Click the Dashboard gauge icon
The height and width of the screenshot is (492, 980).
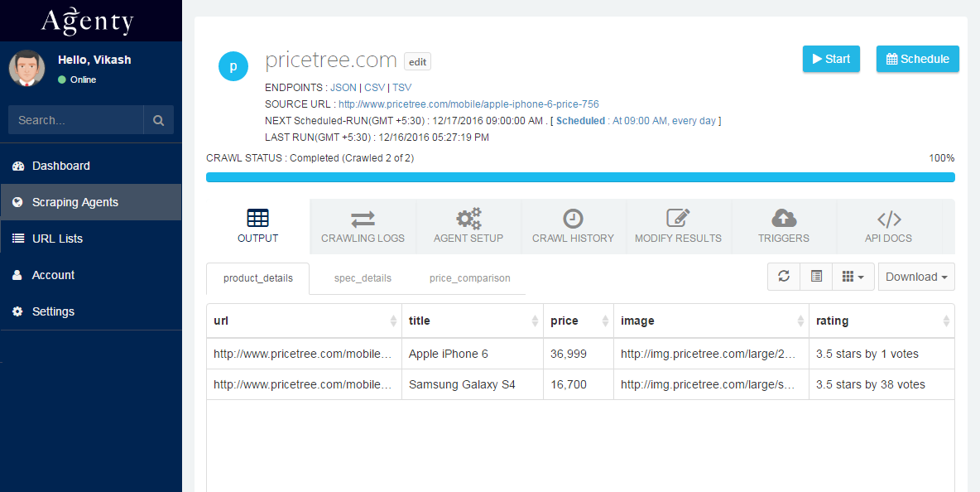tap(18, 166)
